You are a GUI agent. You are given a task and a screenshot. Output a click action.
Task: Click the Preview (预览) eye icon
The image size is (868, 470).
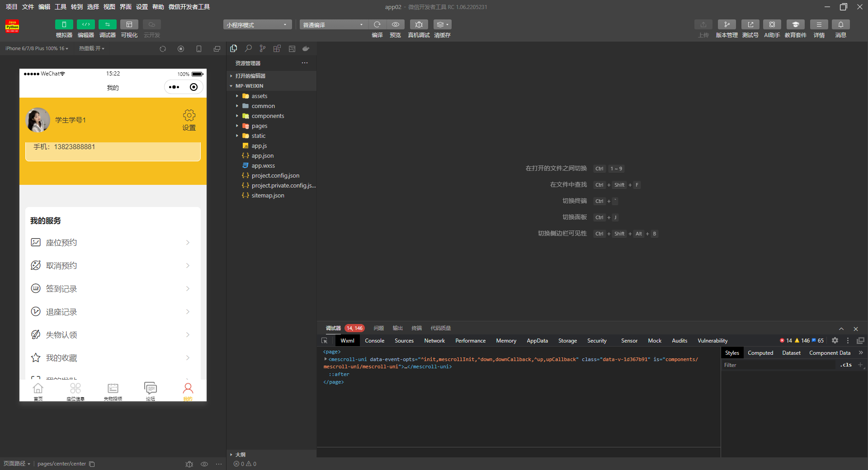point(396,24)
